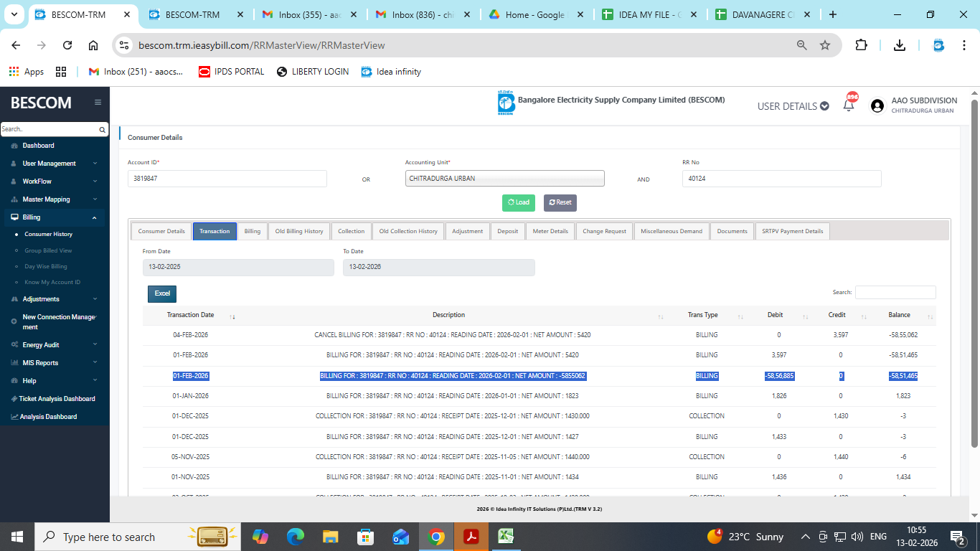
Task: Click the From Date field
Action: coord(238,267)
